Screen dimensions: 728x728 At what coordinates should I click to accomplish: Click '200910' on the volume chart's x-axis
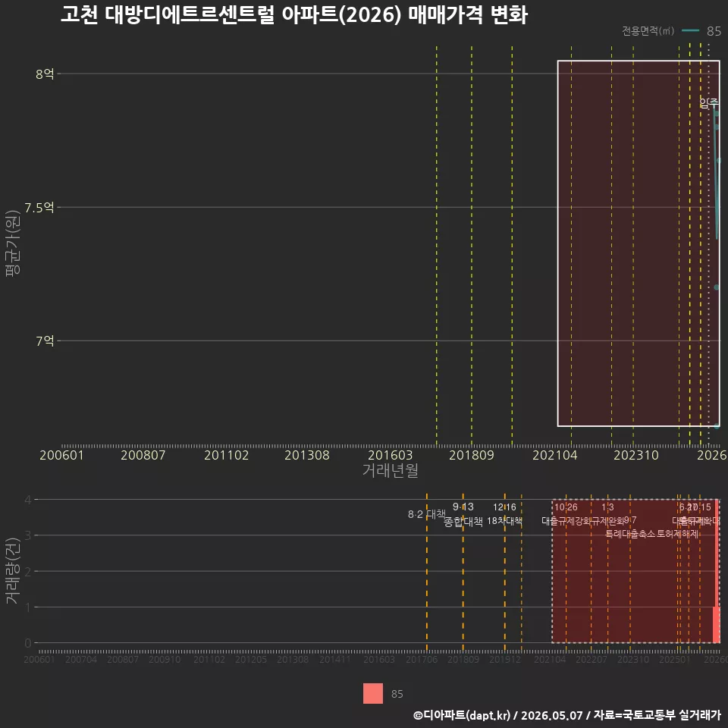165,659
